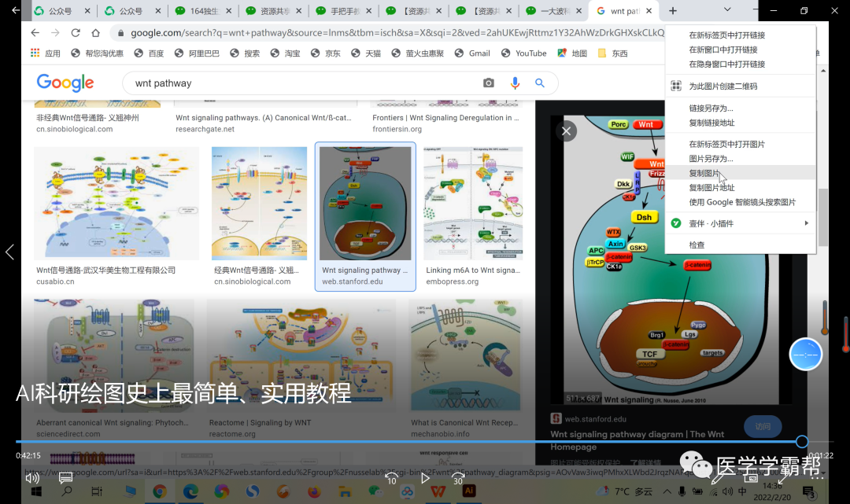The width and height of the screenshot is (850, 504).
Task: Open the web.stanford.edu source link in the preview
Action: [595, 419]
